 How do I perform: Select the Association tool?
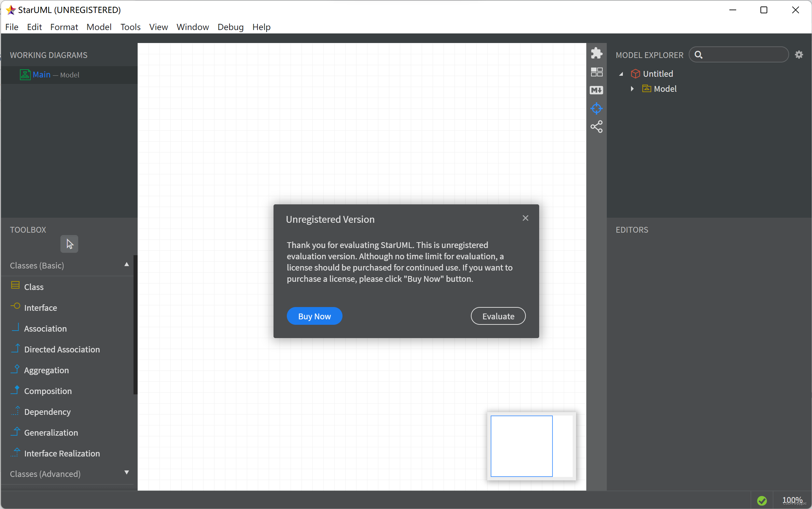point(67,328)
